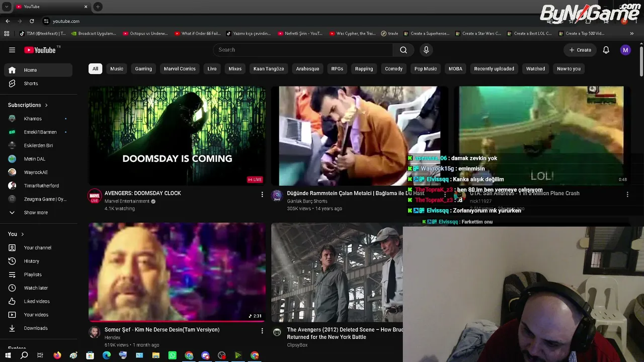Play the Somer Şef video thumbnail
644x362 pixels.
coord(177,272)
